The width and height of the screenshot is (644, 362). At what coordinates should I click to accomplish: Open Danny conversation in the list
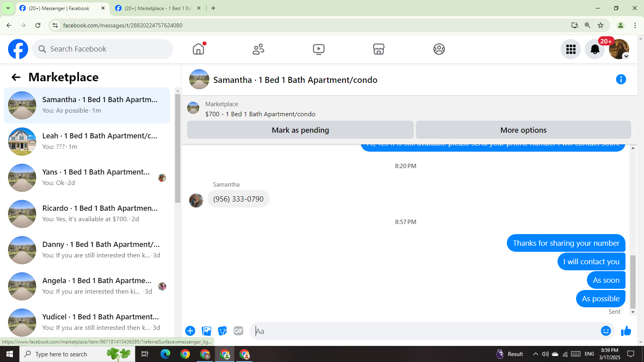87,250
